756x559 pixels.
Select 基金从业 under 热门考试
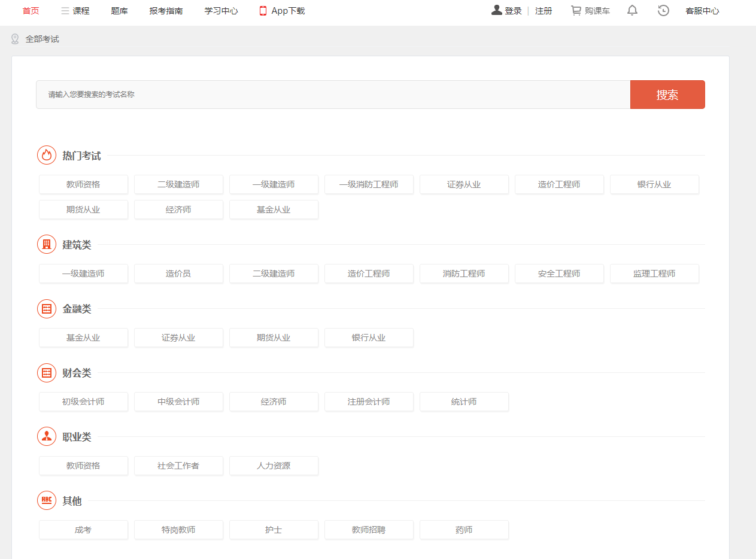click(274, 209)
